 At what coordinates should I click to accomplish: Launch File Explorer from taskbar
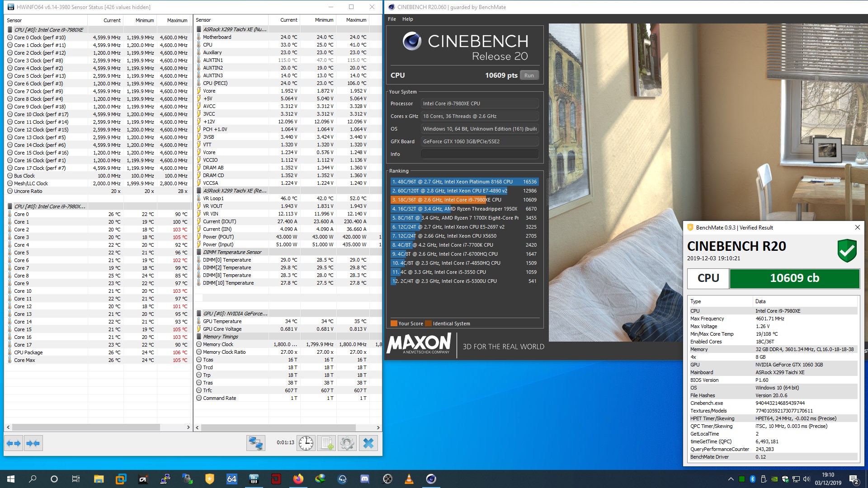(x=99, y=479)
